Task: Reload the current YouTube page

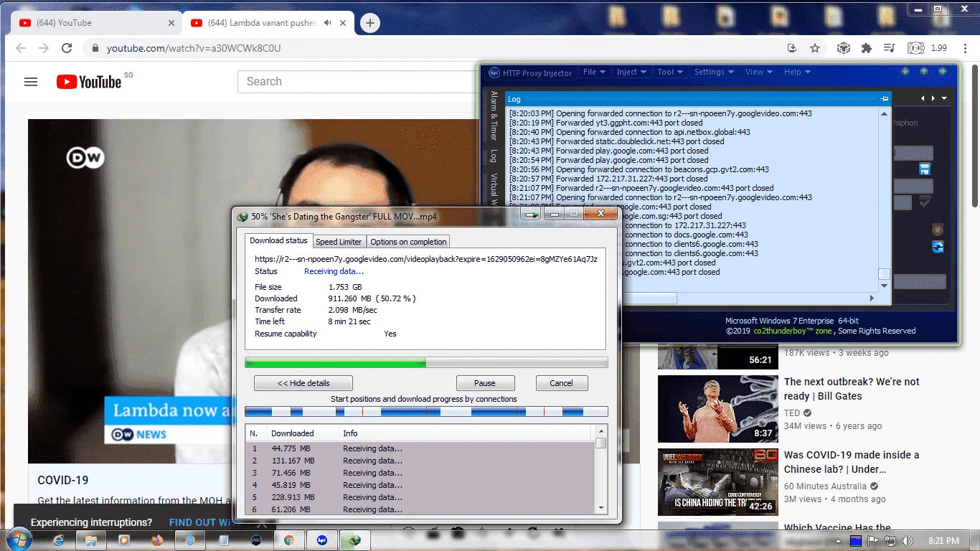Action: 67,48
